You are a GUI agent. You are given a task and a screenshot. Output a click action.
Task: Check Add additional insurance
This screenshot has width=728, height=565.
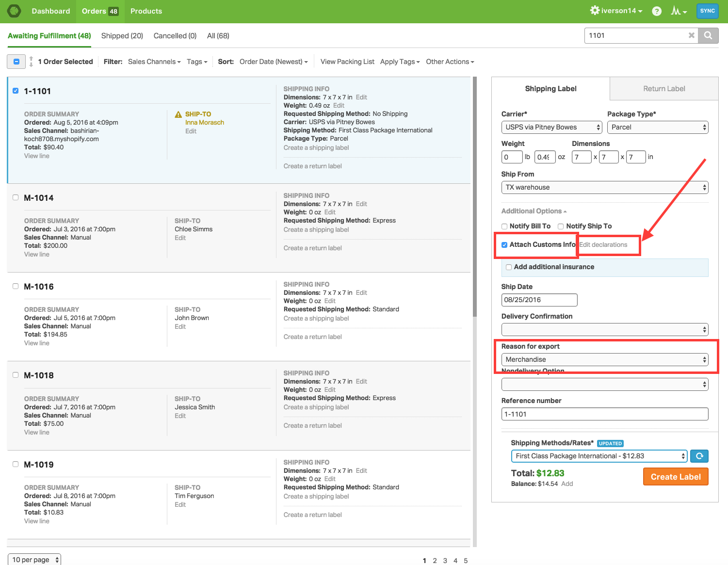[x=508, y=267]
